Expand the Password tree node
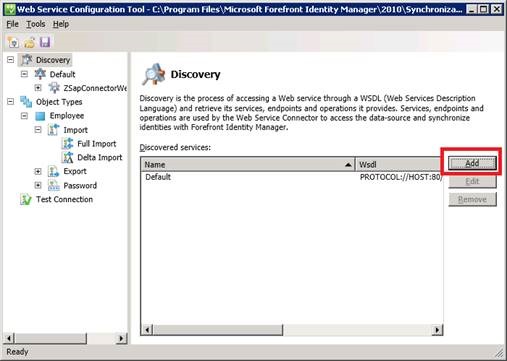 point(38,185)
